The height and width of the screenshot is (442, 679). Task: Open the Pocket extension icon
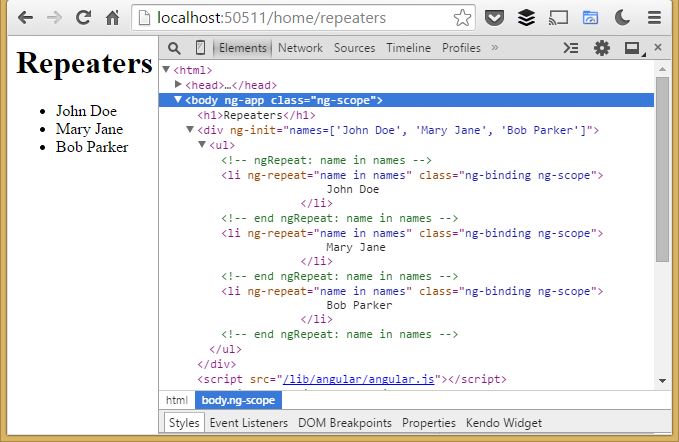tap(494, 18)
